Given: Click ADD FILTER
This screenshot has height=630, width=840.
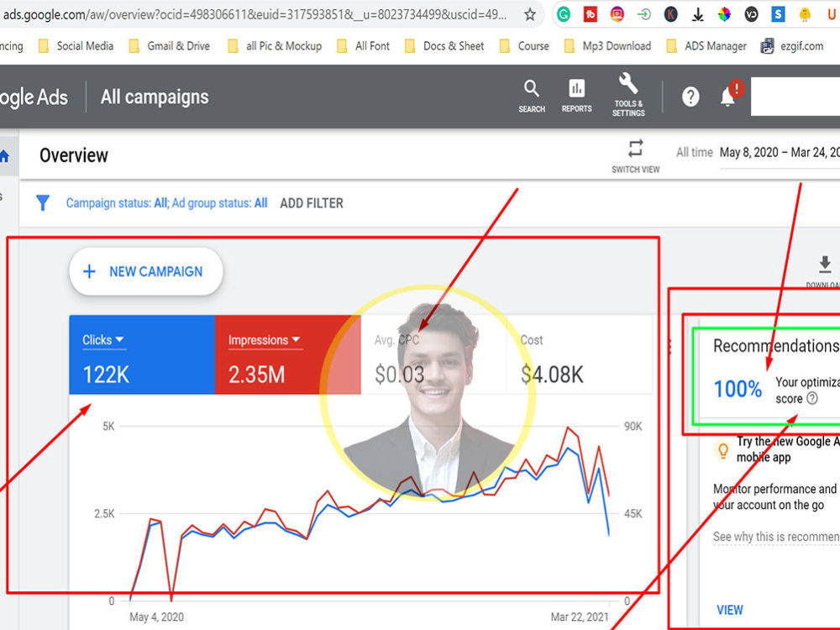Looking at the screenshot, I should point(312,203).
